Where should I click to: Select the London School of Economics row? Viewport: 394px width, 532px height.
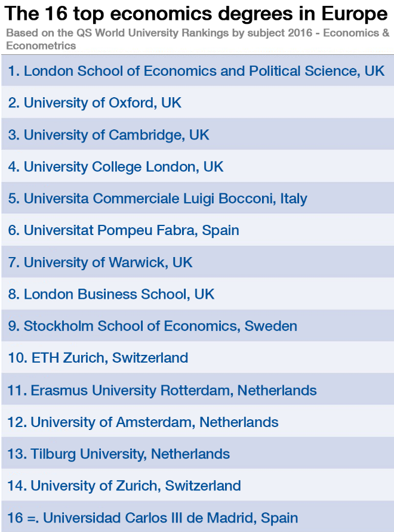(x=196, y=71)
